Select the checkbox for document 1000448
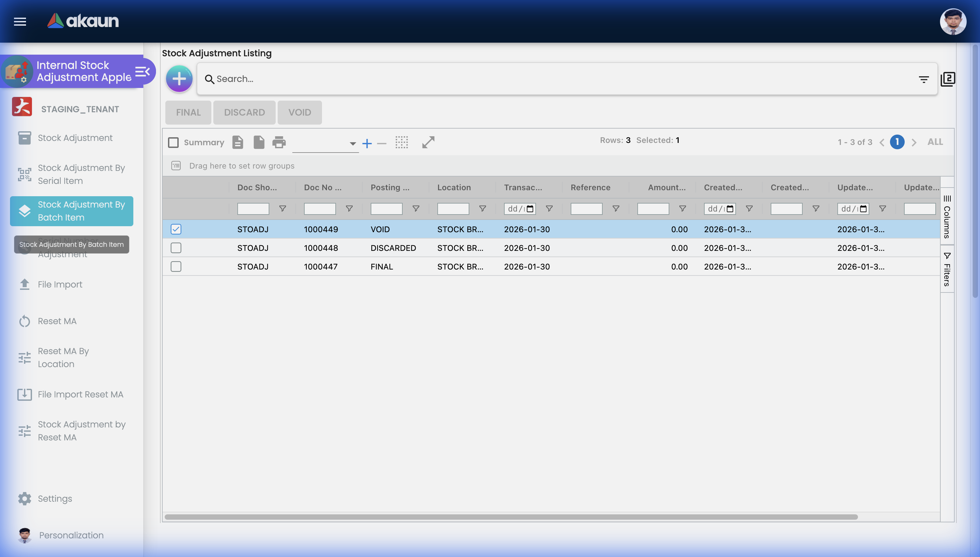980x557 pixels. [x=176, y=248]
